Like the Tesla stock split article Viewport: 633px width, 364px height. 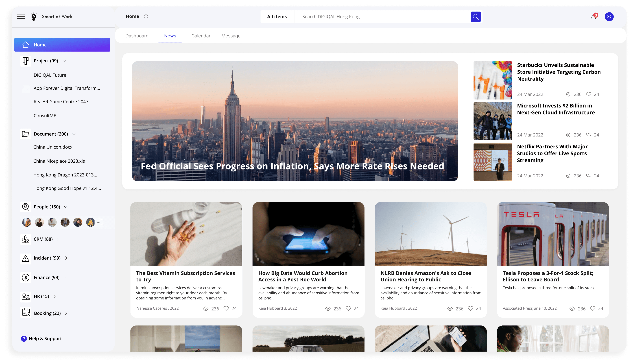(x=592, y=308)
